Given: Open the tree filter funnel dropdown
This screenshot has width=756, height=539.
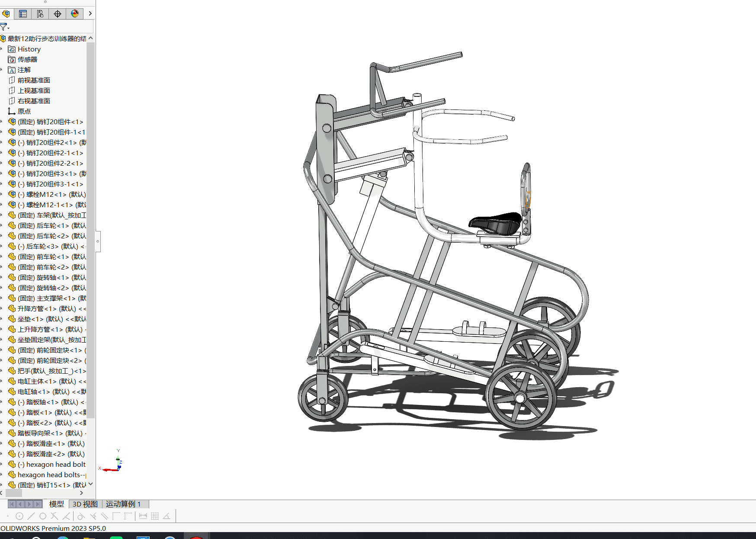Looking at the screenshot, I should [4, 27].
